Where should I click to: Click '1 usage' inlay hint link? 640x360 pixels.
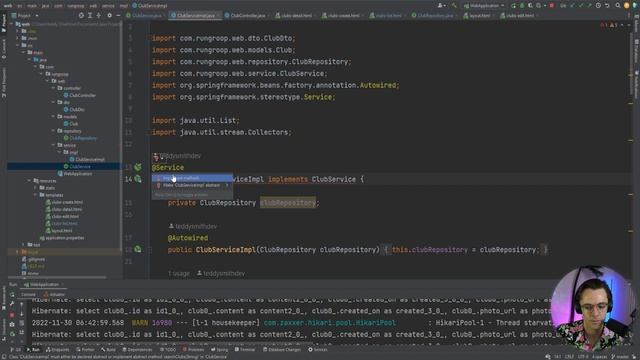click(179, 273)
